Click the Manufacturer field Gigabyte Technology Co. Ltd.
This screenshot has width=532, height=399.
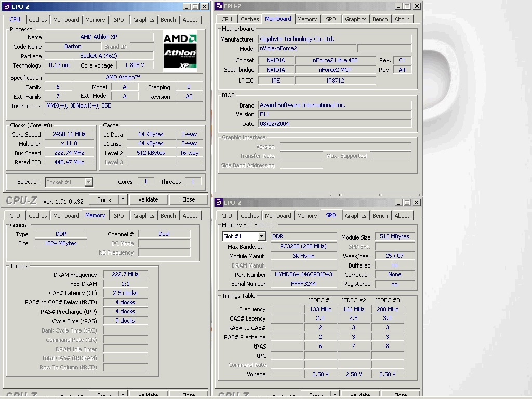[x=335, y=39]
